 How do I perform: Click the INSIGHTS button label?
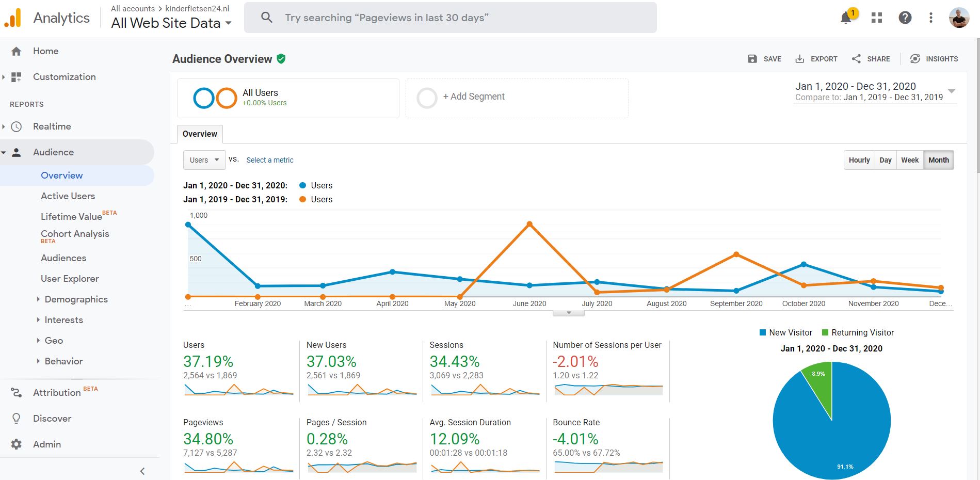coord(942,59)
